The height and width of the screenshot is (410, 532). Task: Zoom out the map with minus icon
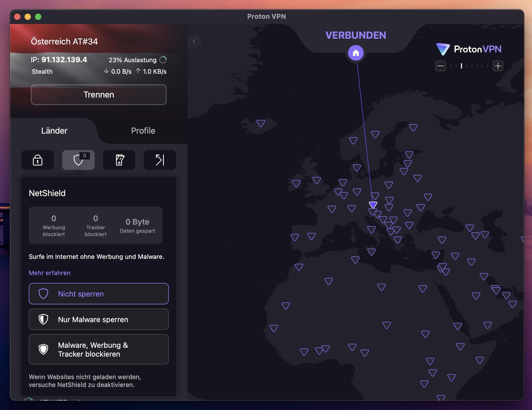441,66
